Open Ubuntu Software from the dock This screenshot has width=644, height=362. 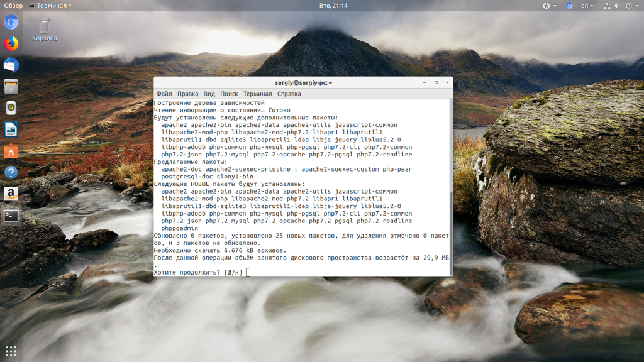point(11,151)
